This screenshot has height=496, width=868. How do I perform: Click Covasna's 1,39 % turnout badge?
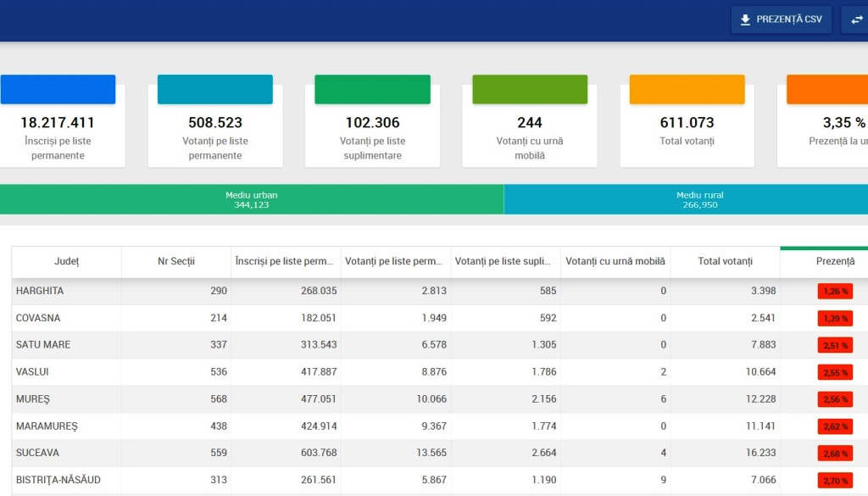pyautogui.click(x=835, y=318)
